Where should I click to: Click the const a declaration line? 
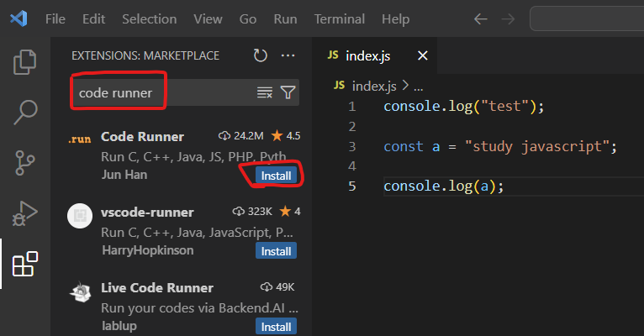500,146
